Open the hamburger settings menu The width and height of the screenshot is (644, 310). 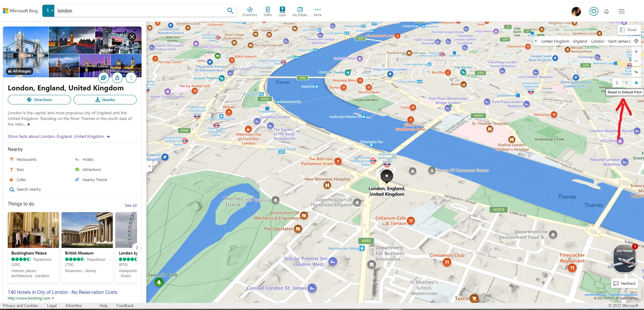coord(622,11)
